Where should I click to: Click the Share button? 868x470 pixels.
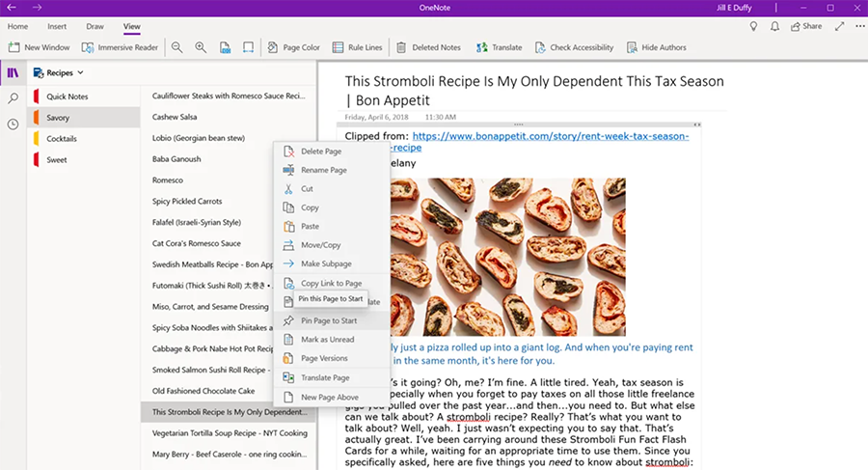[x=806, y=26]
